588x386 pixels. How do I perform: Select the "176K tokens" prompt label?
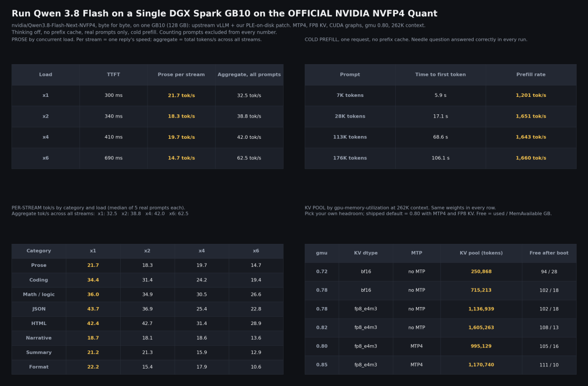point(350,158)
